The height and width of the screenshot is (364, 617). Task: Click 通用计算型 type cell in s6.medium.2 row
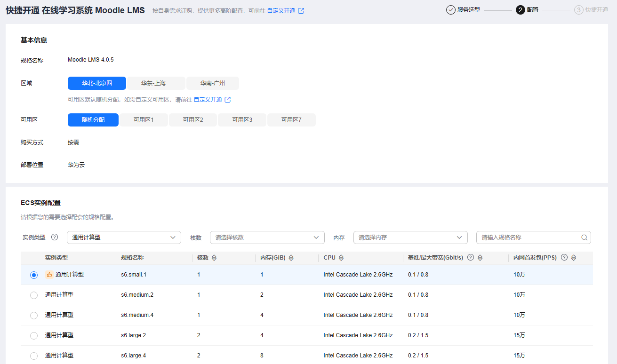pyautogui.click(x=59, y=295)
